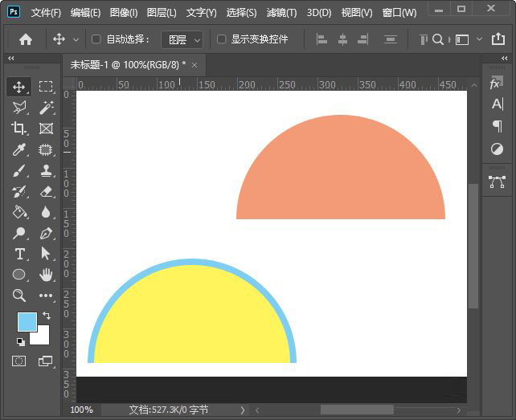
Task: Click the 100% zoom level field
Action: pyautogui.click(x=82, y=410)
